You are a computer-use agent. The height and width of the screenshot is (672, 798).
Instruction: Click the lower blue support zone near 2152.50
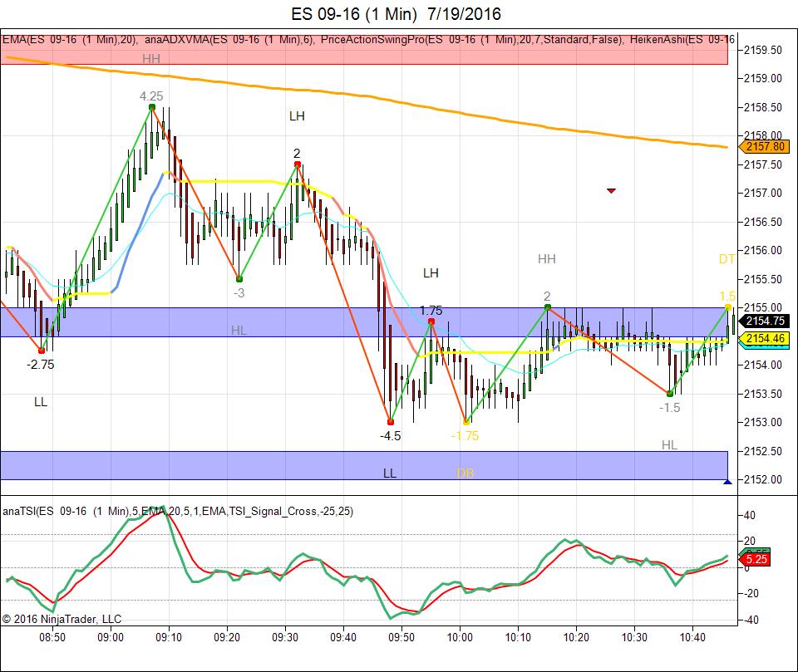364,465
